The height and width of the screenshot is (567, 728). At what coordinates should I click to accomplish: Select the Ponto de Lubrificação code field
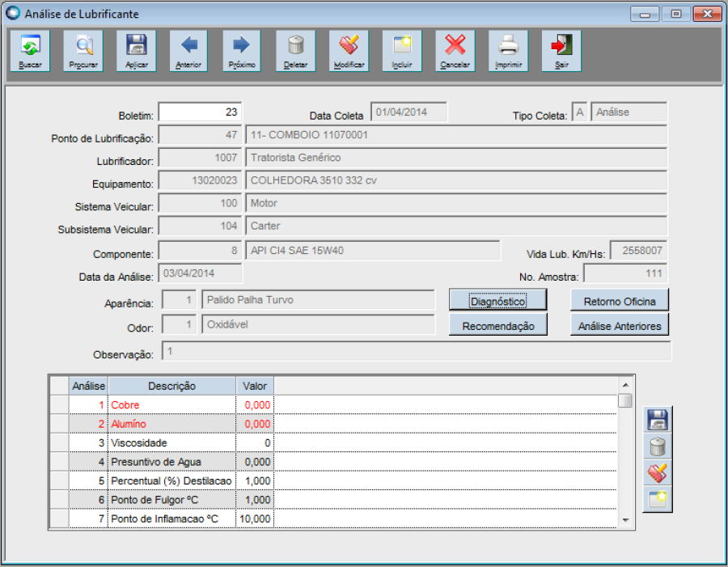pyautogui.click(x=200, y=134)
